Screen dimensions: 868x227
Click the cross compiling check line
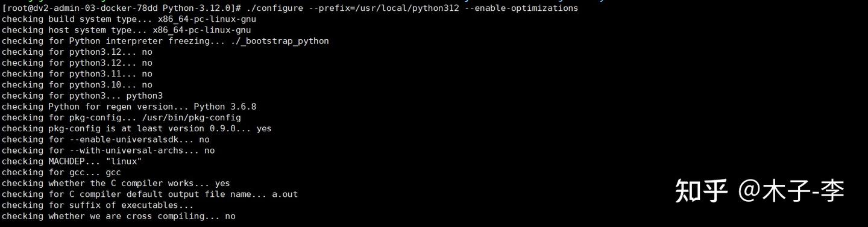coord(119,216)
